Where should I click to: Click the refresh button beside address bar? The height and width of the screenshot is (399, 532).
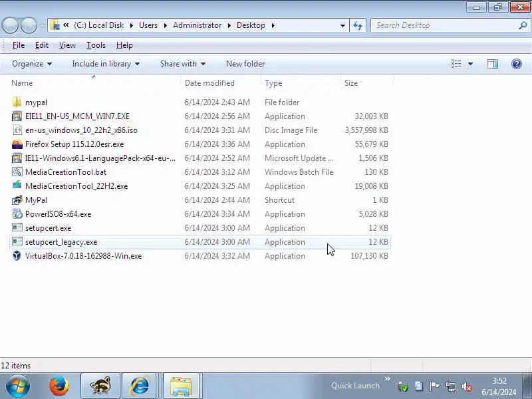(x=358, y=25)
